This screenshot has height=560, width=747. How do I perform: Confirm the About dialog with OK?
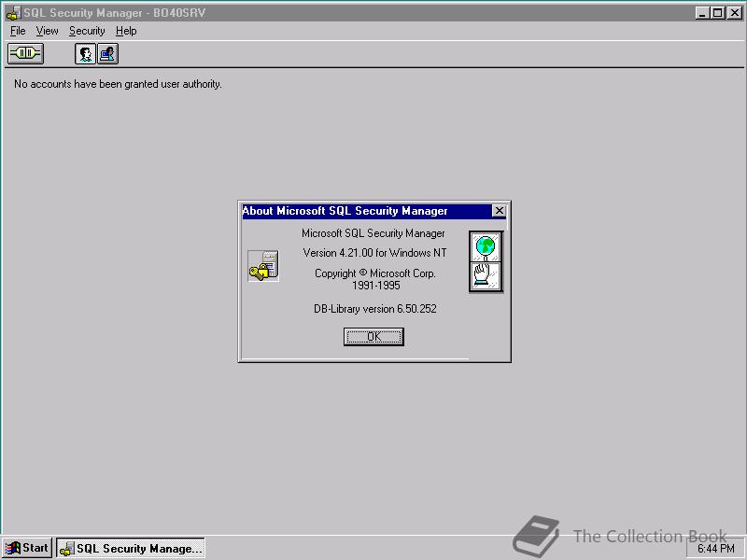pyautogui.click(x=373, y=337)
